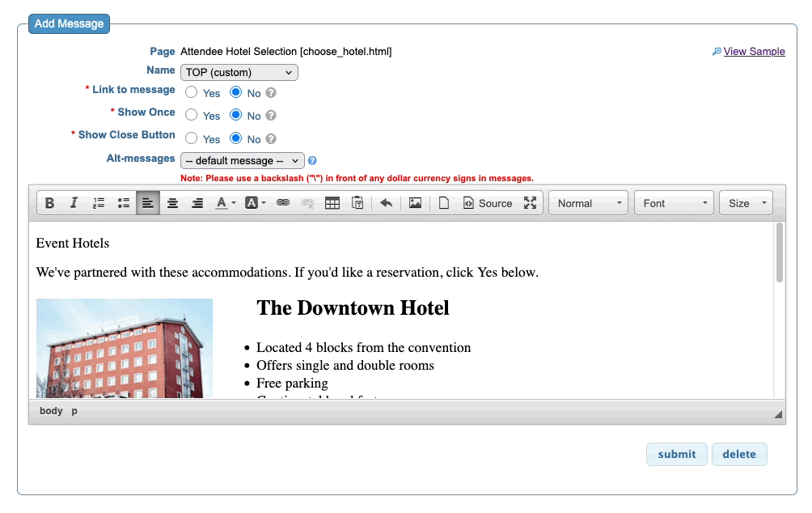The width and height of the screenshot is (812, 513).
Task: Click The Downtown Hotel heading
Action: point(353,307)
